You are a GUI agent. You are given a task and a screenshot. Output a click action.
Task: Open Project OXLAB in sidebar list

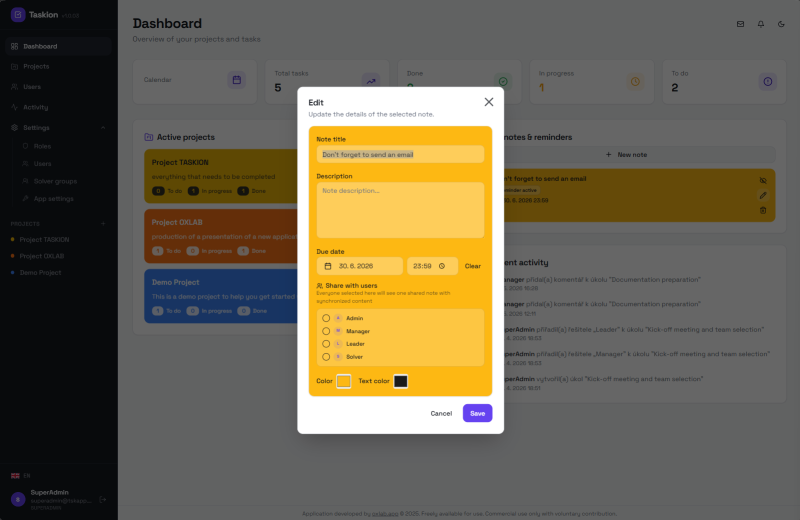pyautogui.click(x=41, y=256)
